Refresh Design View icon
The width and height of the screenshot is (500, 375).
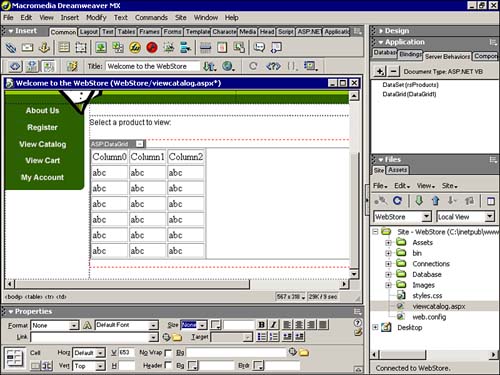pos(253,66)
